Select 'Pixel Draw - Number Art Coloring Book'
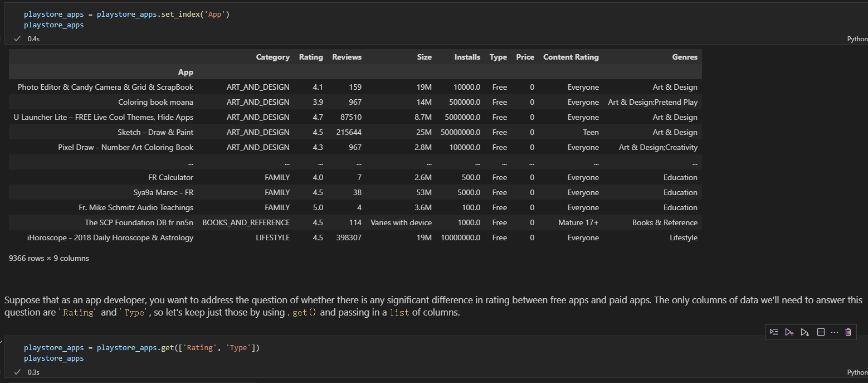868x383 pixels. pyautogui.click(x=125, y=147)
